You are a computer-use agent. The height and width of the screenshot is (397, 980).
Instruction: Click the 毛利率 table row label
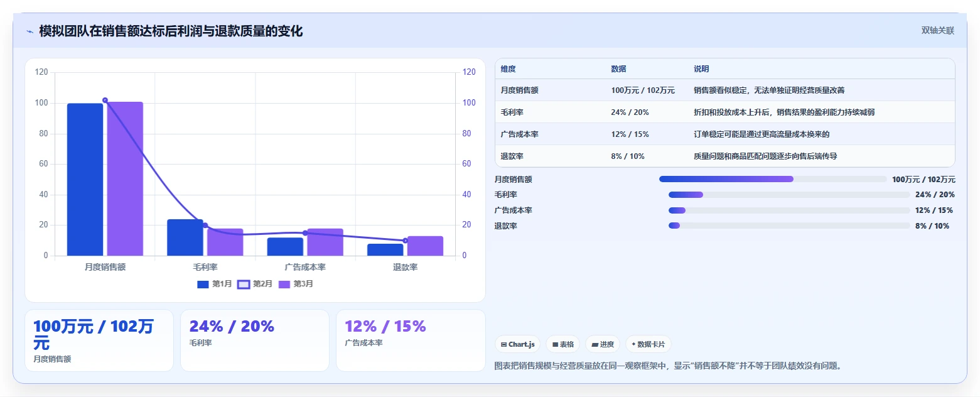pyautogui.click(x=512, y=112)
